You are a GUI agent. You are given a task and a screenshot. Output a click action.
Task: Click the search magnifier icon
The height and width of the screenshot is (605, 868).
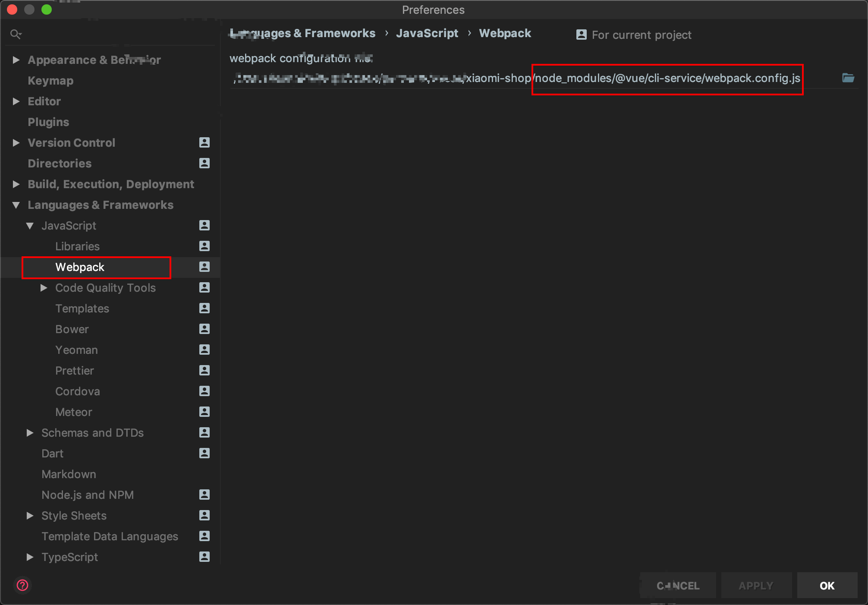tap(16, 34)
